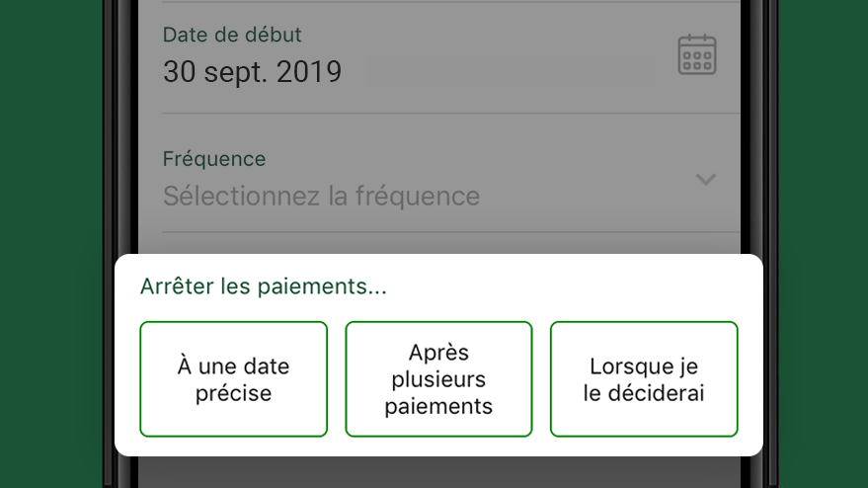
Task: Click the gap between Après and Lorsque buttons
Action: click(541, 379)
